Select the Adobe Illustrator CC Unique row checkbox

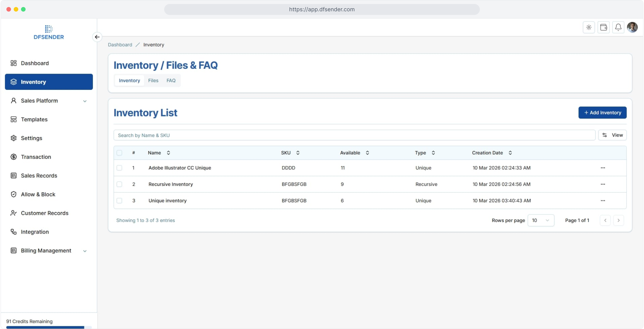pyautogui.click(x=119, y=168)
